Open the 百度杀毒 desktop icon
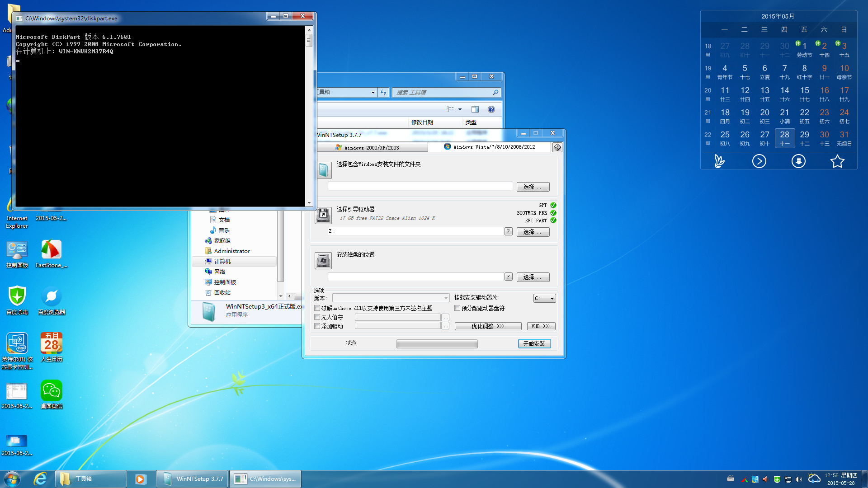Viewport: 868px width, 488px height. 17,300
